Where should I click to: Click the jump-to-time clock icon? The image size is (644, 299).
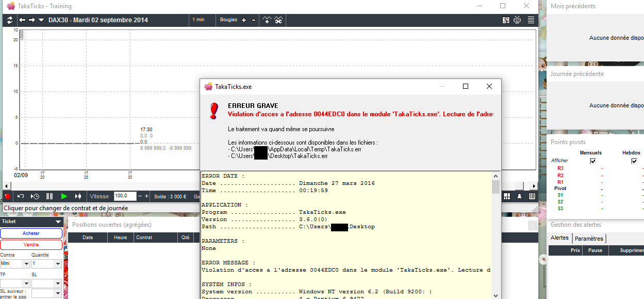pyautogui.click(x=35, y=196)
